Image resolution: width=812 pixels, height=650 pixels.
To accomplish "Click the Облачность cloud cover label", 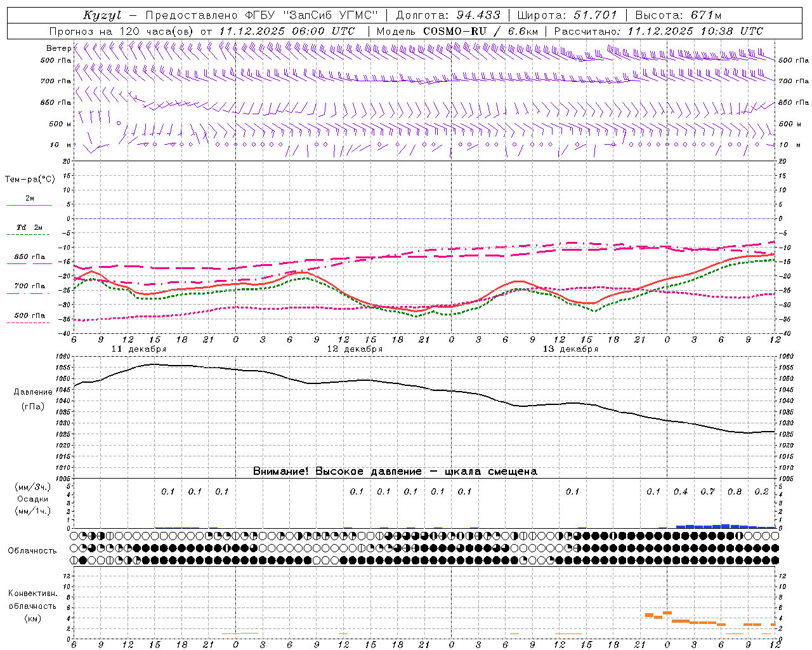I will (x=32, y=551).
